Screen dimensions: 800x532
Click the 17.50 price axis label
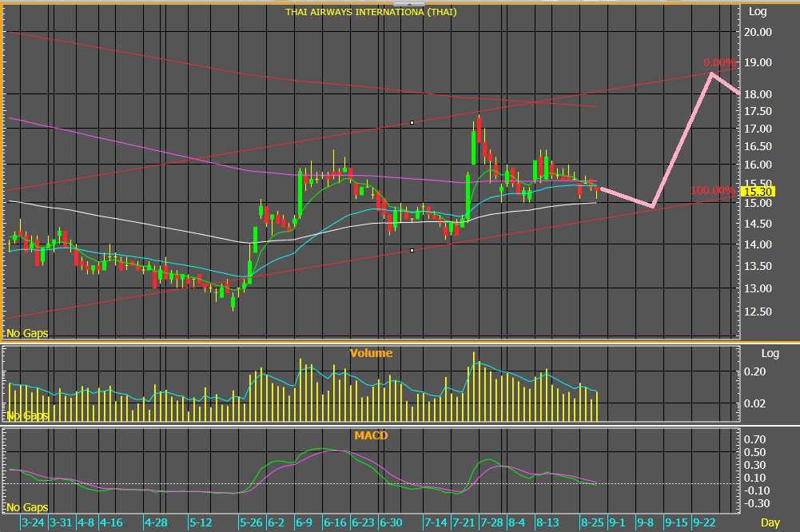click(758, 111)
